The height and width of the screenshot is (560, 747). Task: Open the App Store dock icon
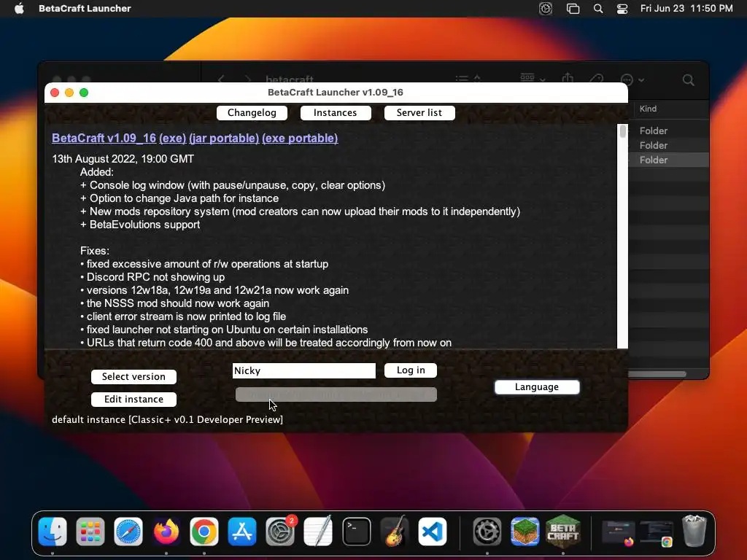pos(242,531)
